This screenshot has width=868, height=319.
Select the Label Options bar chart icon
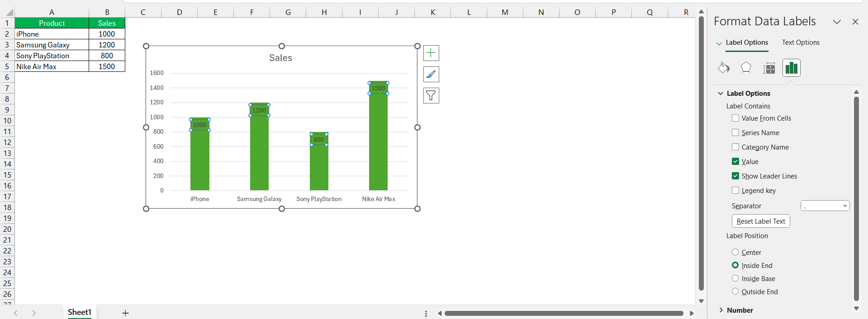coord(791,68)
